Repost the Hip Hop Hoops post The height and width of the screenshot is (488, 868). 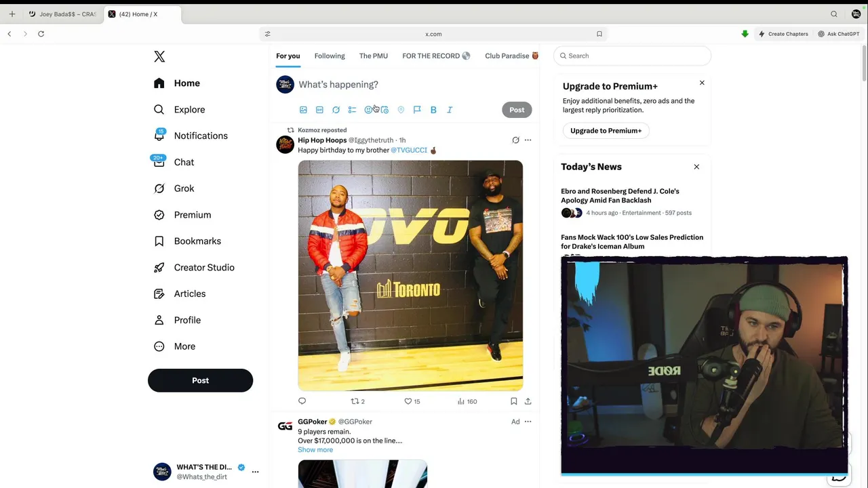pos(357,401)
